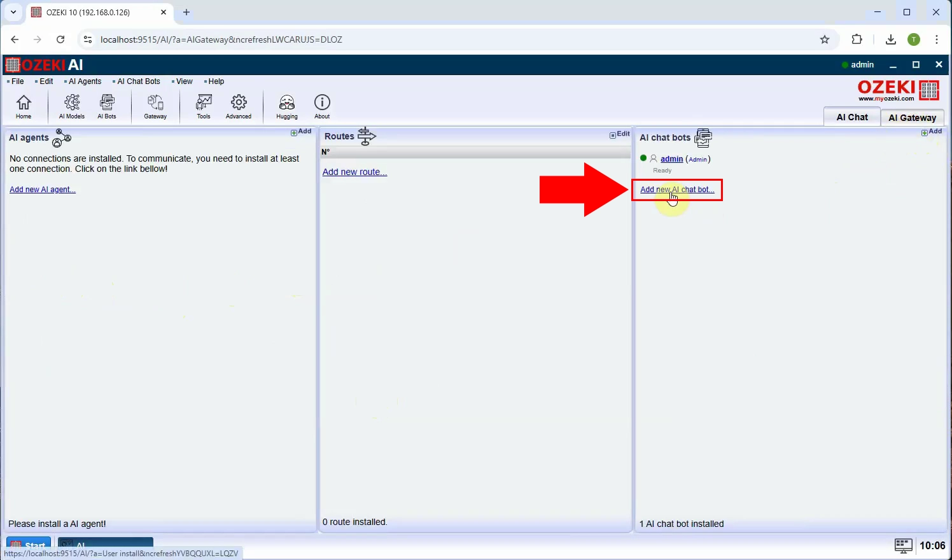The height and width of the screenshot is (560, 952).
Task: Click the desktop monitor icon by clock
Action: click(x=904, y=545)
